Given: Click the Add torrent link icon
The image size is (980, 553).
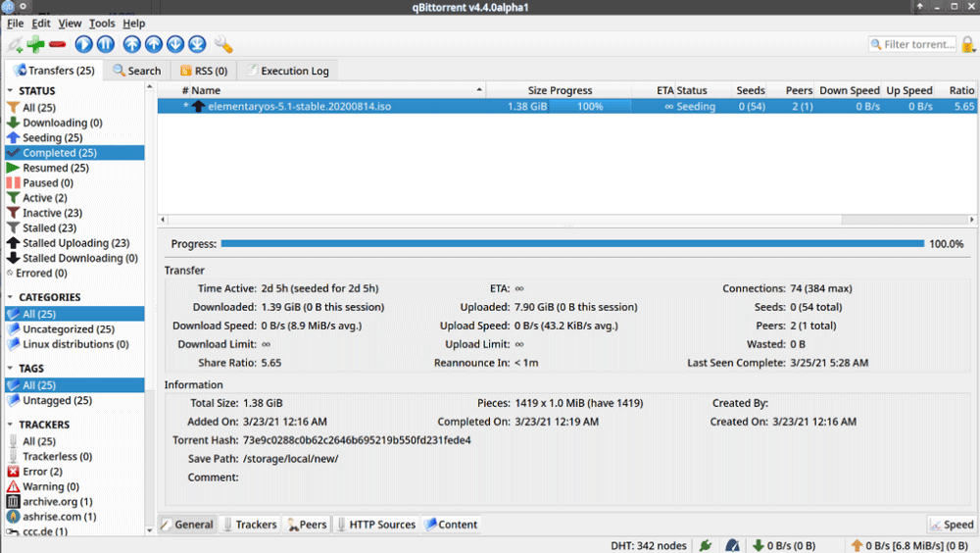Looking at the screenshot, I should (x=15, y=44).
